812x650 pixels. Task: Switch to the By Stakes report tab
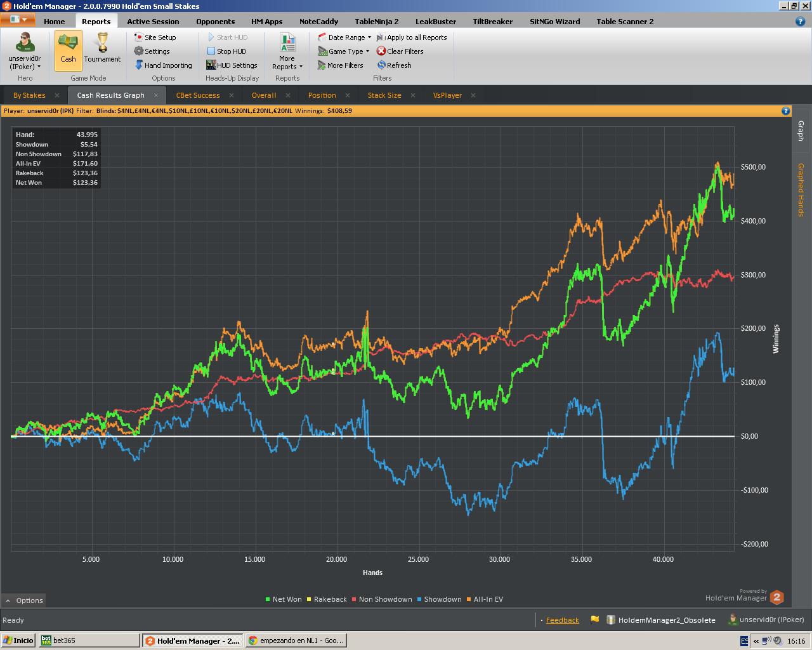pyautogui.click(x=29, y=95)
